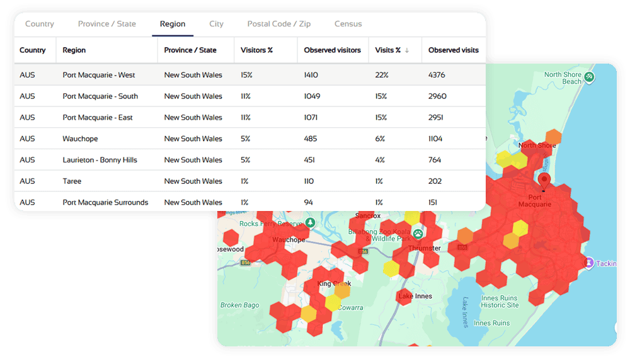
Task: Click the purple Tacking Point marker
Action: [589, 261]
